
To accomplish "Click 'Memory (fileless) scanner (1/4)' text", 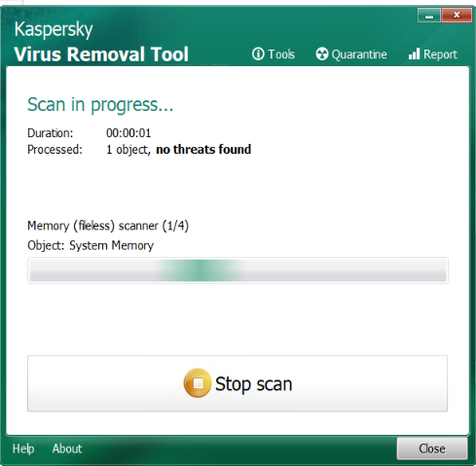I will pyautogui.click(x=108, y=226).
